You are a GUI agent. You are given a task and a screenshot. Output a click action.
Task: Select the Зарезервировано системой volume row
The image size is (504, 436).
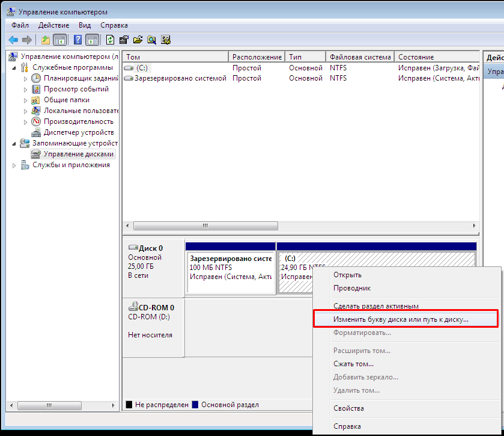click(301, 78)
